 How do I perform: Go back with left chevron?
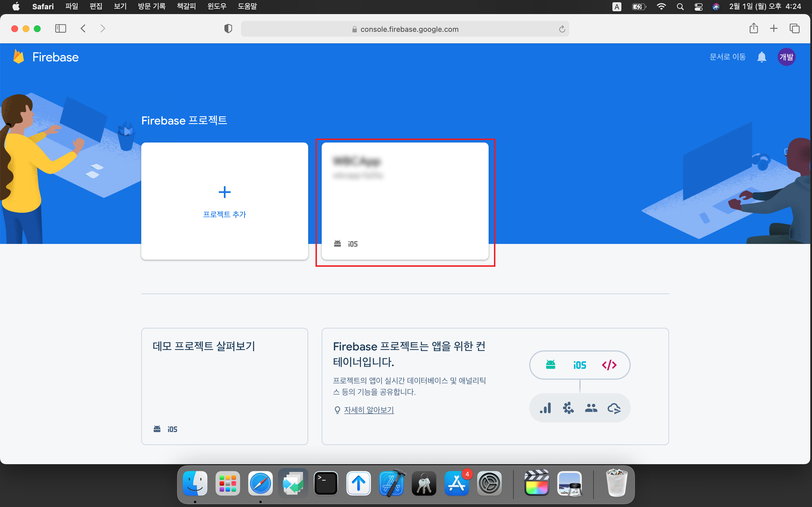point(83,28)
